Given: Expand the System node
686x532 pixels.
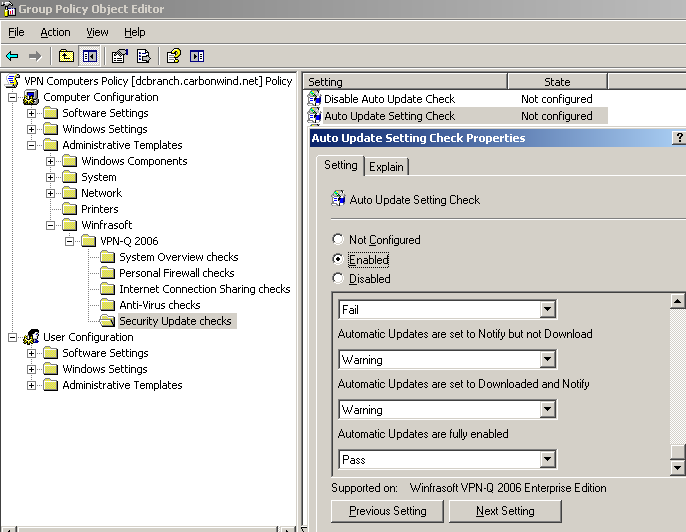Looking at the screenshot, I should tap(50, 177).
